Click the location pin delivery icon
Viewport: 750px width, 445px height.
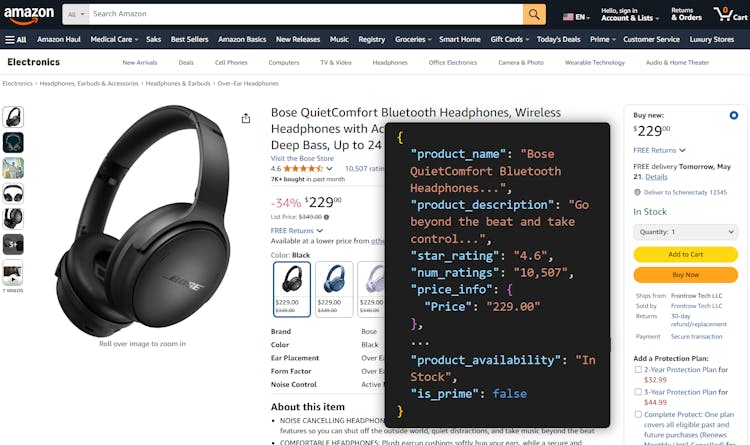[x=637, y=192]
